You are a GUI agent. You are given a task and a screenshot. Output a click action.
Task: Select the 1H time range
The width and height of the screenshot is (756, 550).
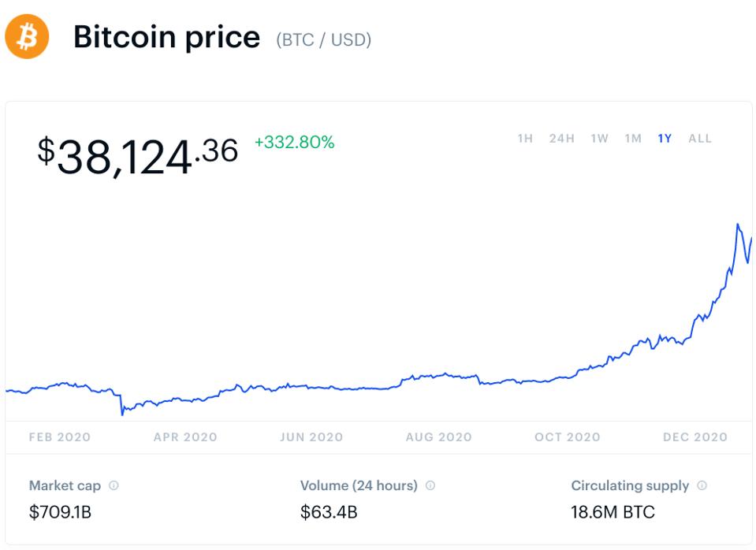[525, 139]
